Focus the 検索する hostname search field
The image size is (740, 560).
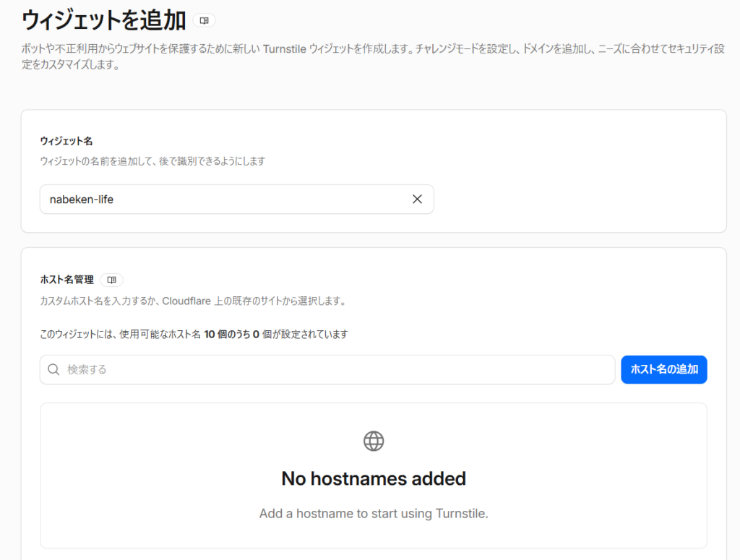(x=327, y=369)
